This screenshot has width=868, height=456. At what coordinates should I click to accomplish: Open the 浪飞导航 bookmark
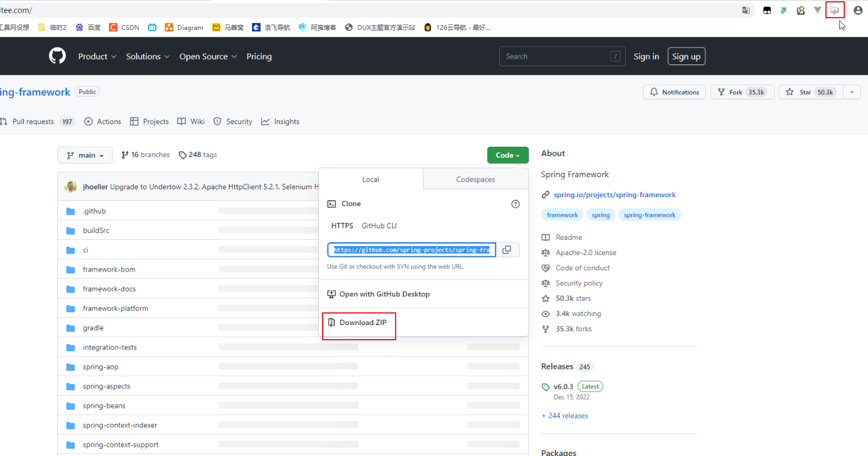pos(271,27)
